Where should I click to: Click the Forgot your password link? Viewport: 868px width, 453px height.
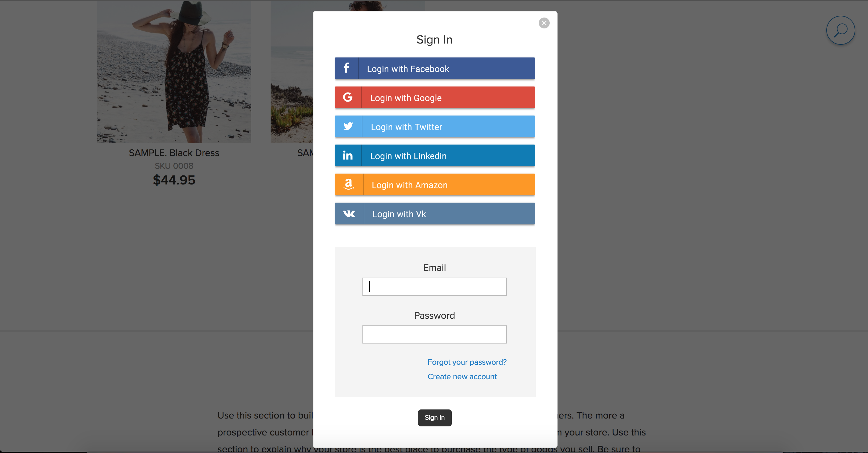pyautogui.click(x=467, y=362)
